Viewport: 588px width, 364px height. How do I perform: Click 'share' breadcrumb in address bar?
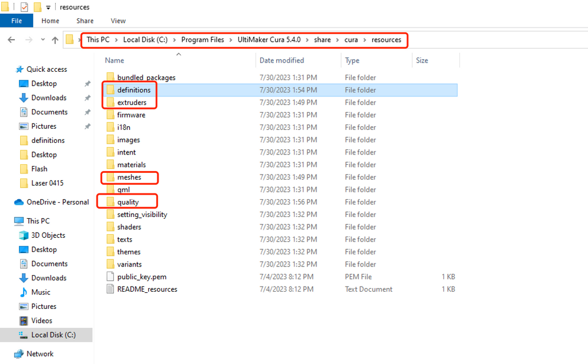[x=323, y=40]
